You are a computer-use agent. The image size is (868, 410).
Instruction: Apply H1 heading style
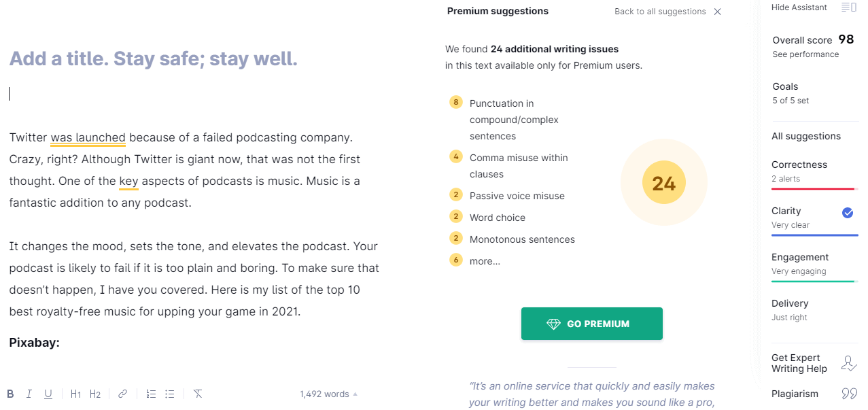click(75, 394)
